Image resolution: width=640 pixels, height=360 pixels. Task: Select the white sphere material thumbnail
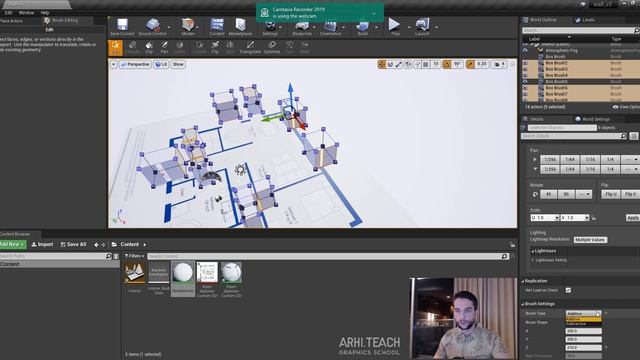[x=182, y=273]
